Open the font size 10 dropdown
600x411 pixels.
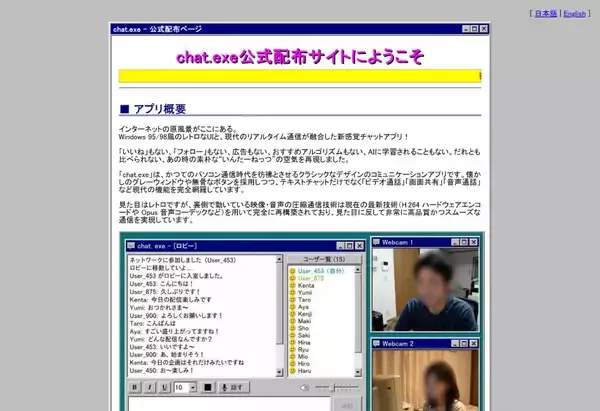[x=185, y=387]
